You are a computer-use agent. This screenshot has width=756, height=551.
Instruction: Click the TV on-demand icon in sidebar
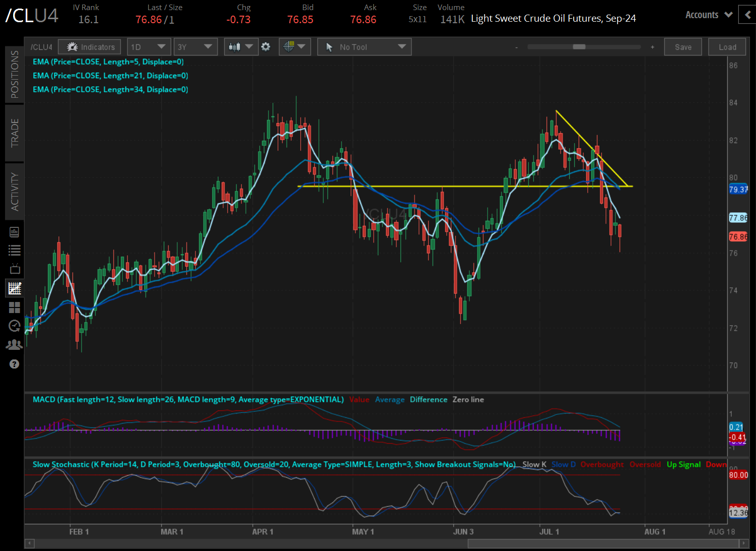(x=14, y=269)
